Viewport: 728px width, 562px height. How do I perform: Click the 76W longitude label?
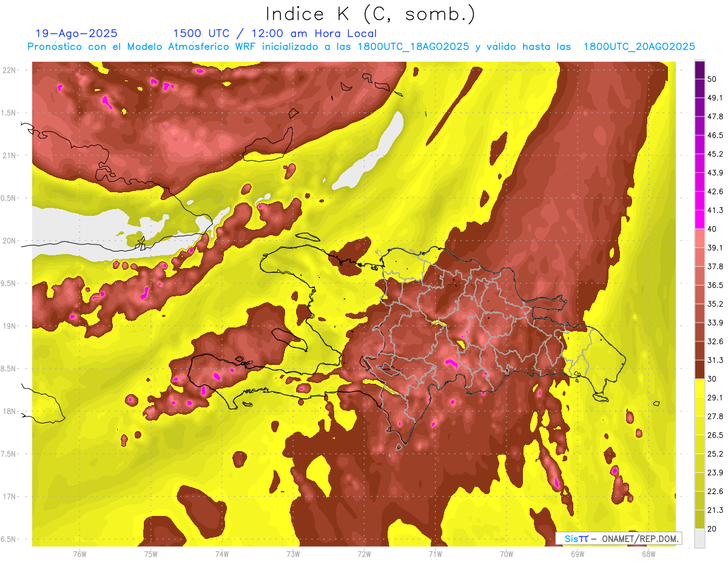point(79,554)
